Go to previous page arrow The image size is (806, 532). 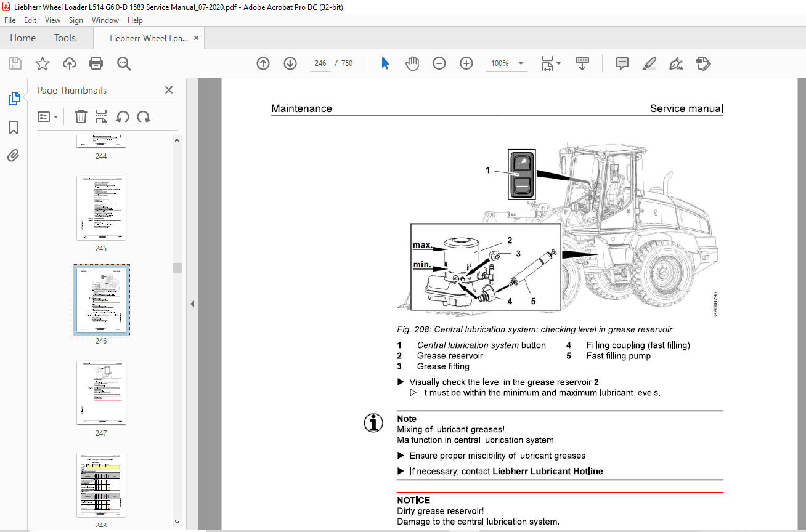click(x=263, y=63)
